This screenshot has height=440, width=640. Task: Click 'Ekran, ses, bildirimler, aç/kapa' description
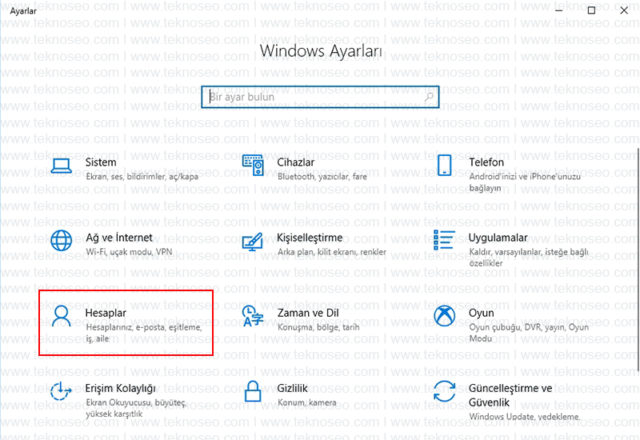(142, 177)
